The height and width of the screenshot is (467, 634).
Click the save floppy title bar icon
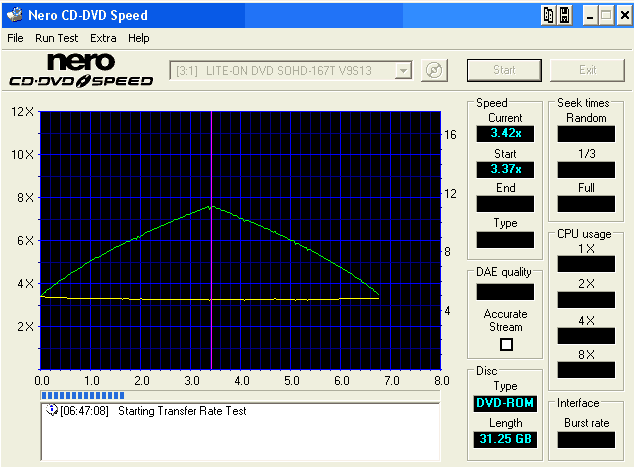point(564,15)
